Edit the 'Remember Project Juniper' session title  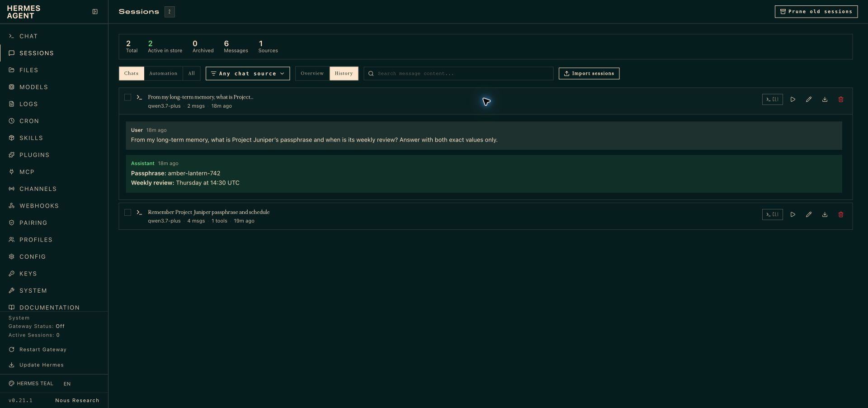point(809,214)
